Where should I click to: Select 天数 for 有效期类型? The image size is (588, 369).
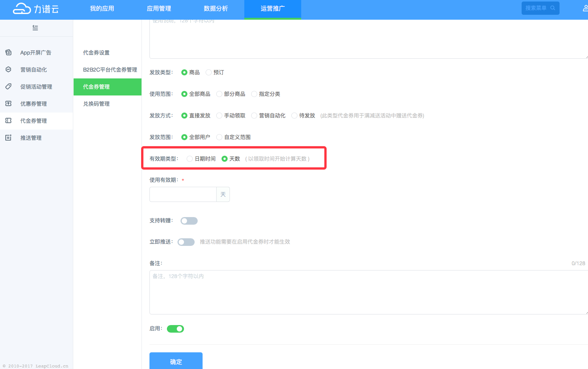coord(225,159)
